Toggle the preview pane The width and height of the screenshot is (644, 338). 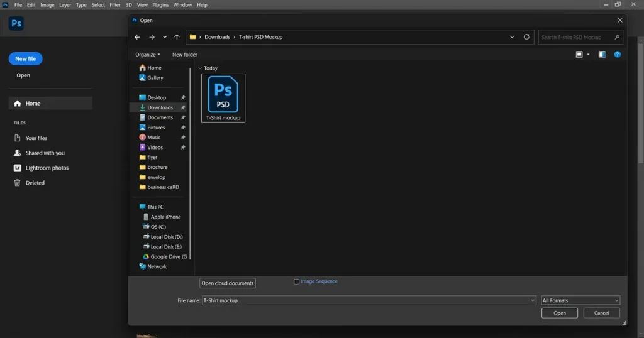(x=602, y=55)
